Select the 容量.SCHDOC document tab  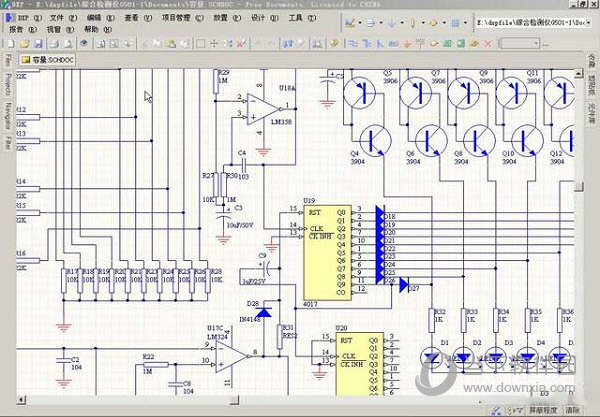(47, 60)
